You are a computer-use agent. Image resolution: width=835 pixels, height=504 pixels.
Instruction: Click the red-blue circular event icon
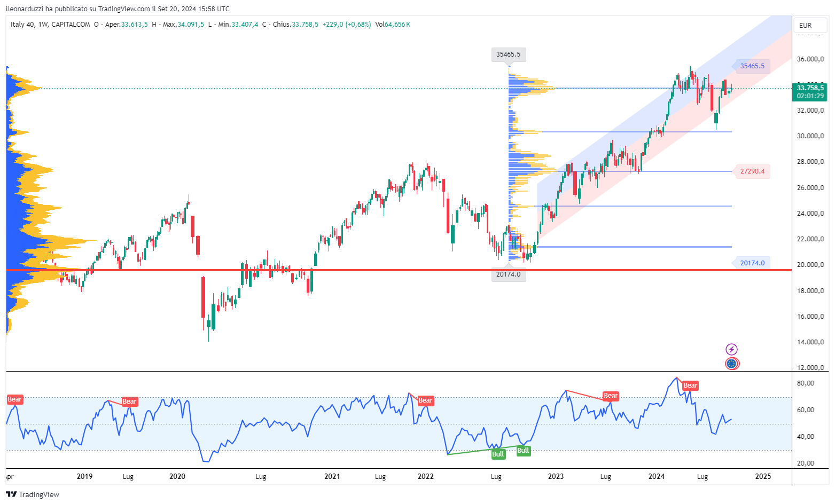point(732,364)
